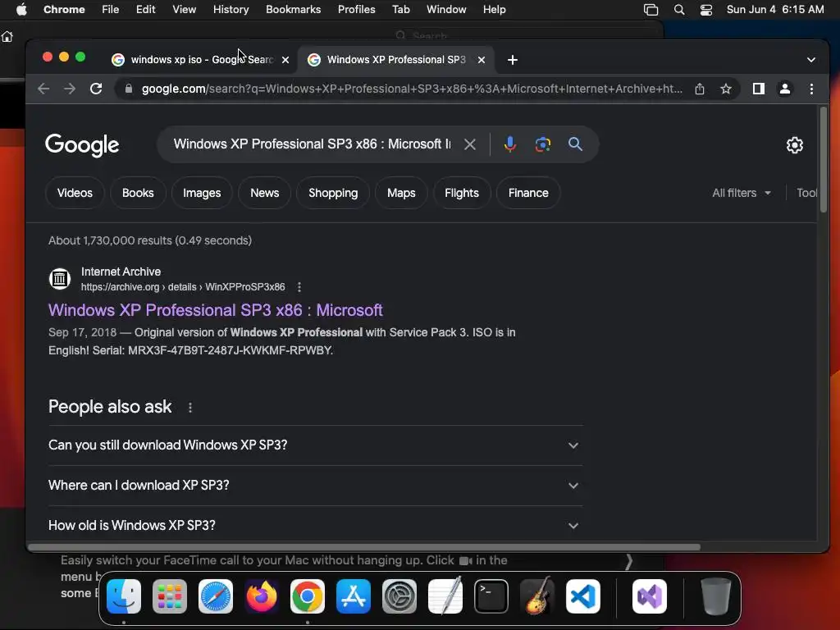The height and width of the screenshot is (630, 840).
Task: Launch Firefox from the Dock
Action: pyautogui.click(x=262, y=596)
